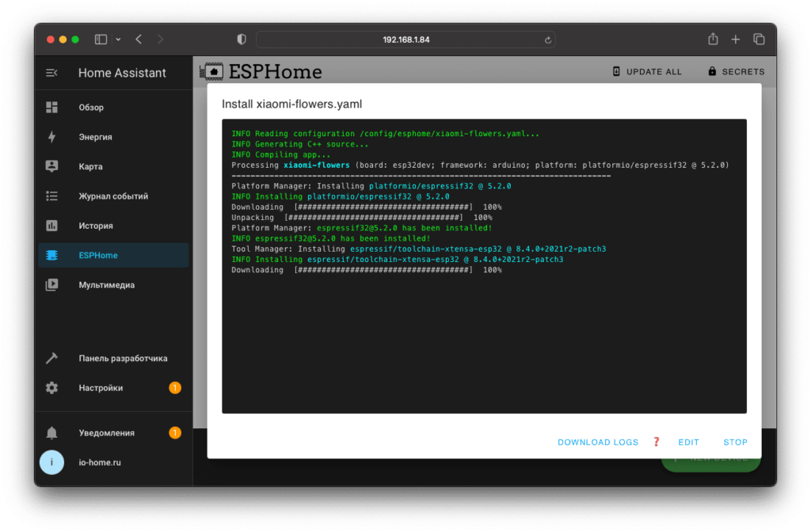Open the Safari share menu
Screen dimensions: 811x532
tap(713, 39)
